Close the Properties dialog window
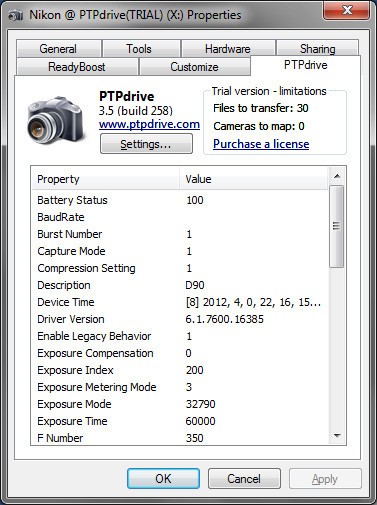The width and height of the screenshot is (377, 505). [x=346, y=10]
